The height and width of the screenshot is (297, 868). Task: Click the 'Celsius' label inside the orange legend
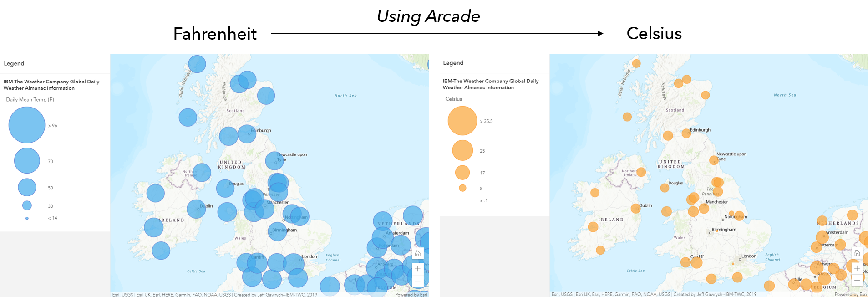click(454, 99)
